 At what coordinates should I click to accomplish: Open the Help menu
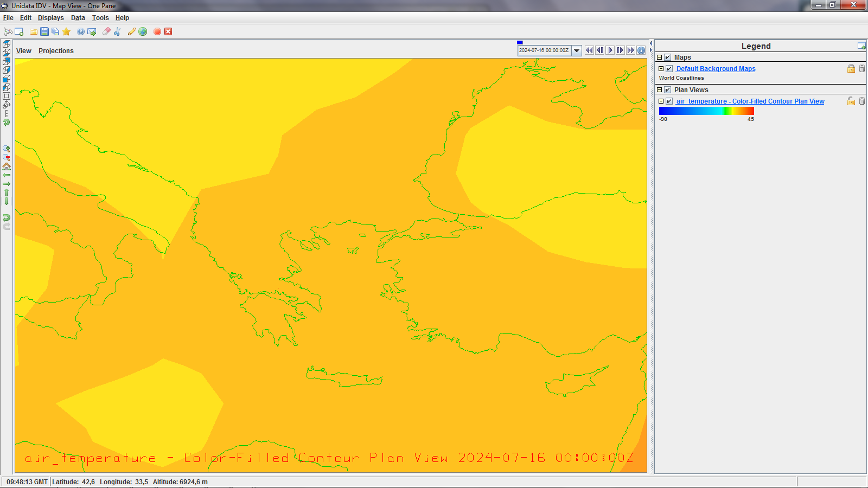coord(122,18)
